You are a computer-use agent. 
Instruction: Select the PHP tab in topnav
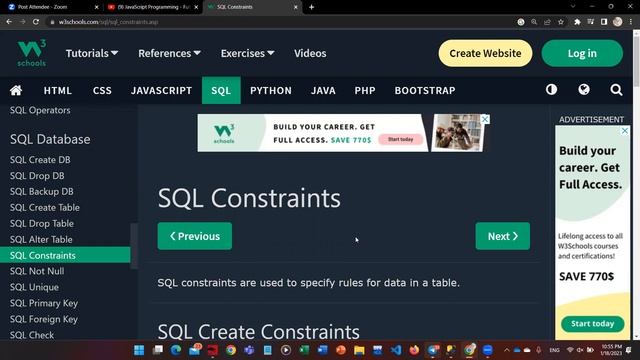pos(365,90)
